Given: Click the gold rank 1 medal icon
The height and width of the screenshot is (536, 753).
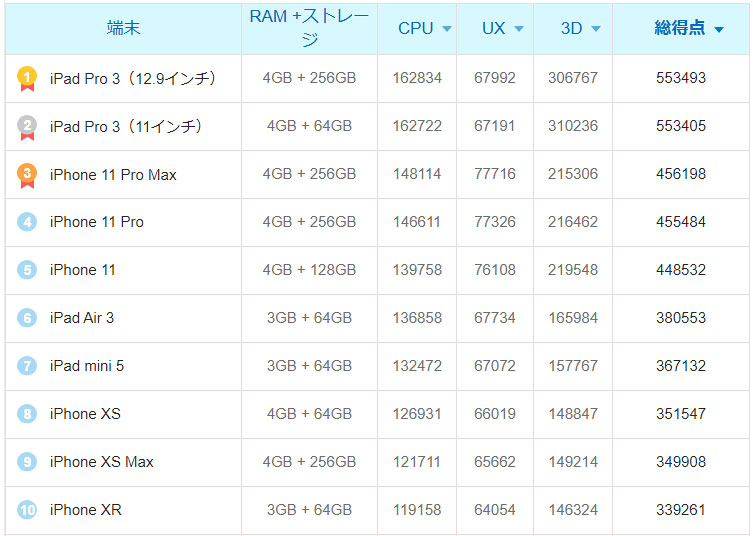Looking at the screenshot, I should tap(27, 79).
